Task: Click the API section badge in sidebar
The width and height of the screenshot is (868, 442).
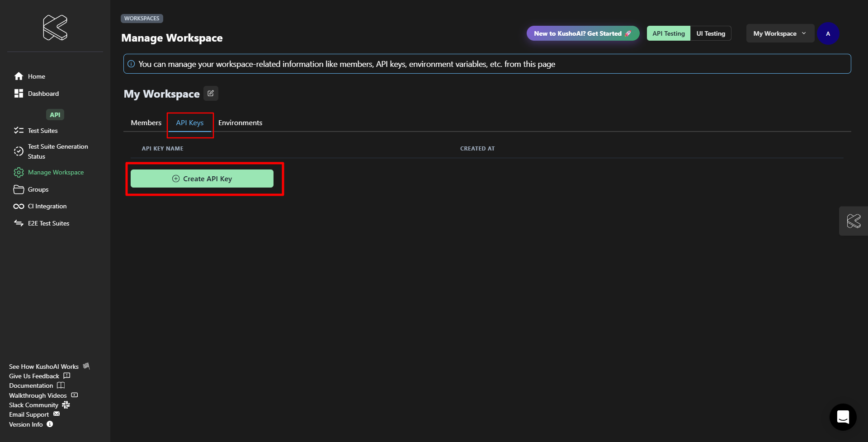Action: click(55, 115)
